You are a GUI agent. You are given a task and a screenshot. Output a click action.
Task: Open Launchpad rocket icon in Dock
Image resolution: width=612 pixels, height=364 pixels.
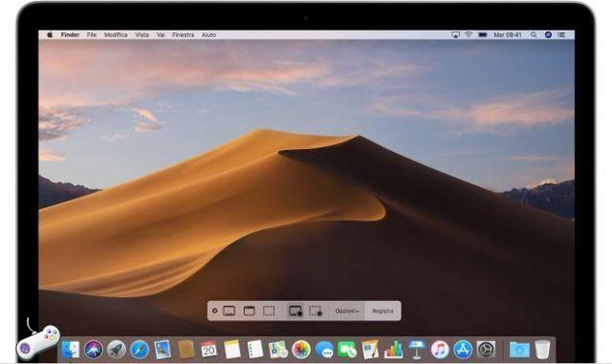point(117,350)
